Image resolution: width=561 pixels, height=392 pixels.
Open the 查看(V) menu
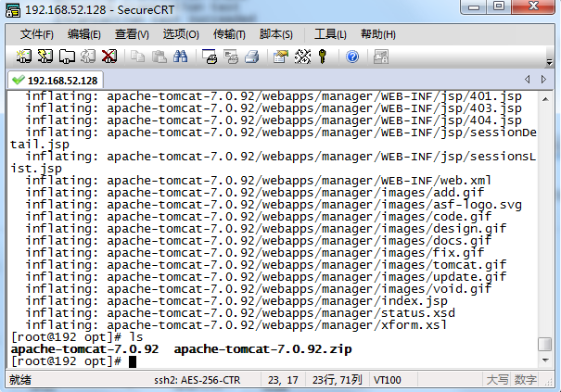click(132, 34)
